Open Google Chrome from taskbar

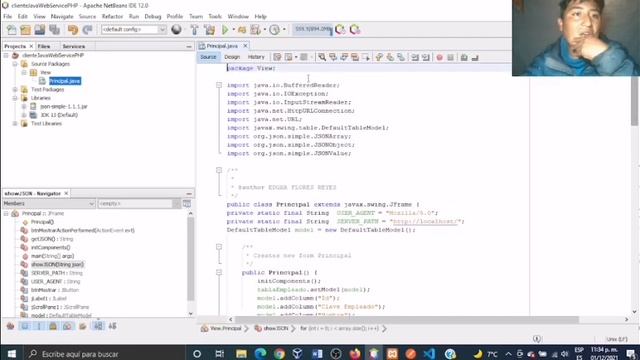[279, 353]
